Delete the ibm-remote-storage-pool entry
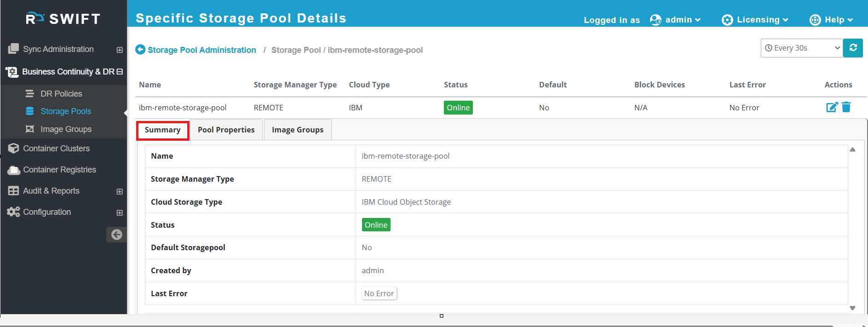 846,107
